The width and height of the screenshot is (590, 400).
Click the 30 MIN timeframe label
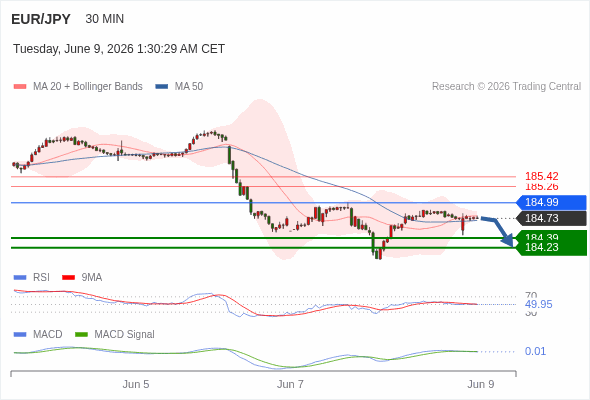click(x=105, y=19)
